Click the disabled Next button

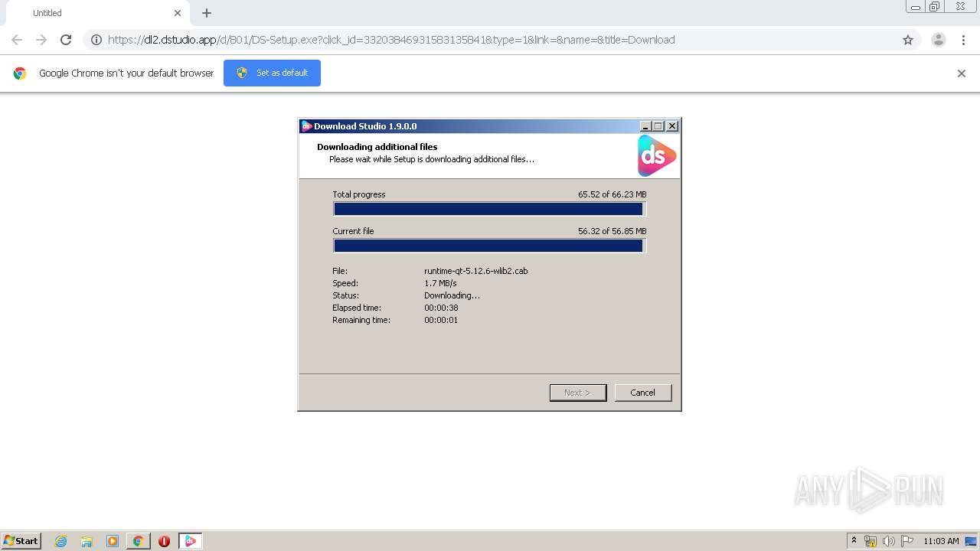[578, 393]
